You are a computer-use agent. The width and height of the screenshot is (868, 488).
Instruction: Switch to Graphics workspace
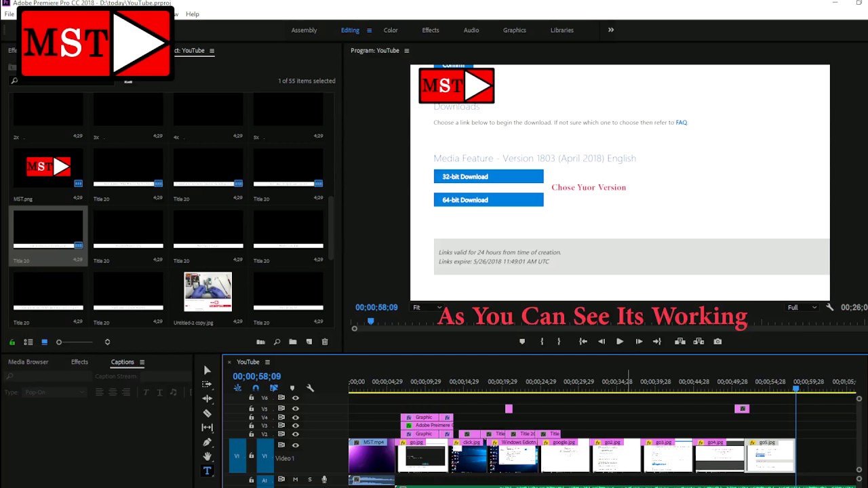click(515, 30)
